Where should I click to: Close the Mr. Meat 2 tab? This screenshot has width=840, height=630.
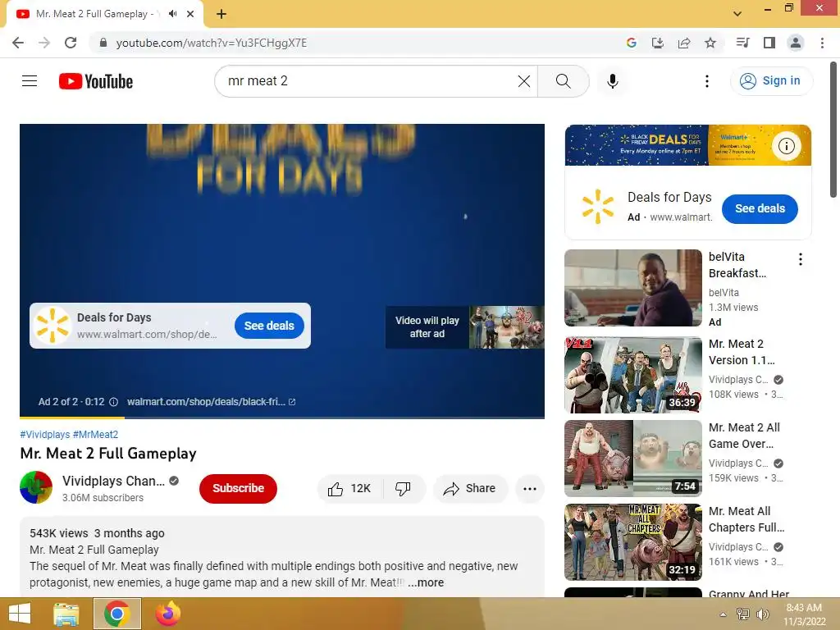190,14
